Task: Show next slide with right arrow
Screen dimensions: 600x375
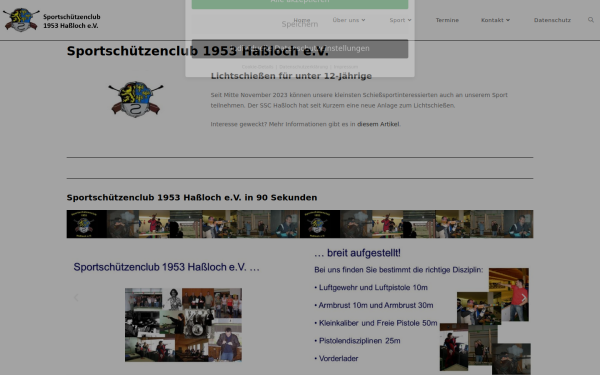Action: point(523,297)
